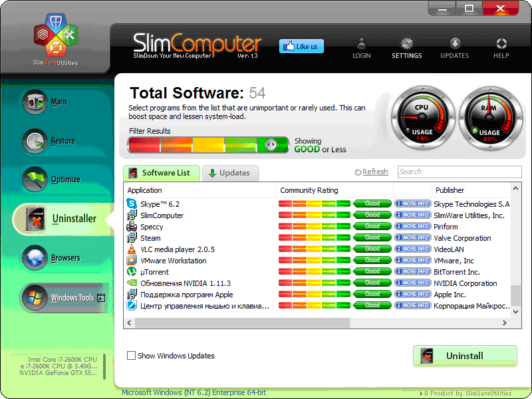Viewport: 532px width, 399px height.
Task: Click the VMware Workstation icon
Action: point(131,260)
